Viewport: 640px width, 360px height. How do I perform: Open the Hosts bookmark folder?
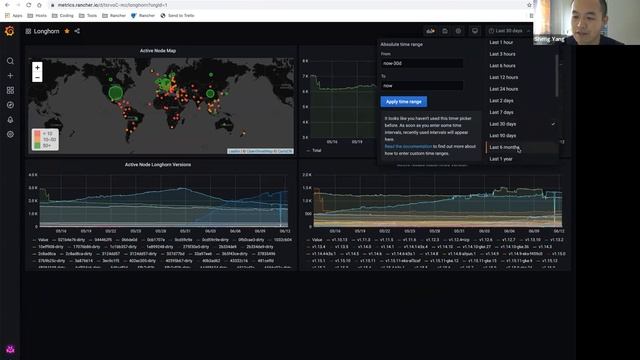pyautogui.click(x=37, y=16)
